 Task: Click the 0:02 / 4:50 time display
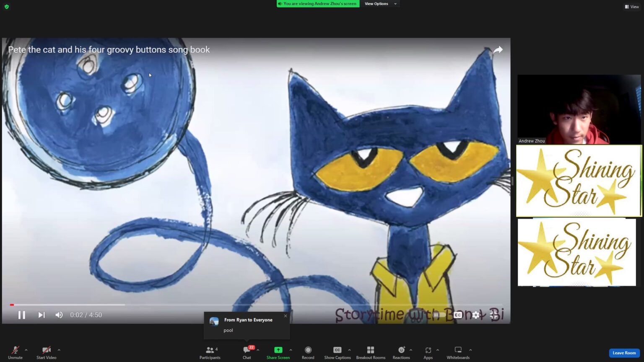tap(86, 315)
